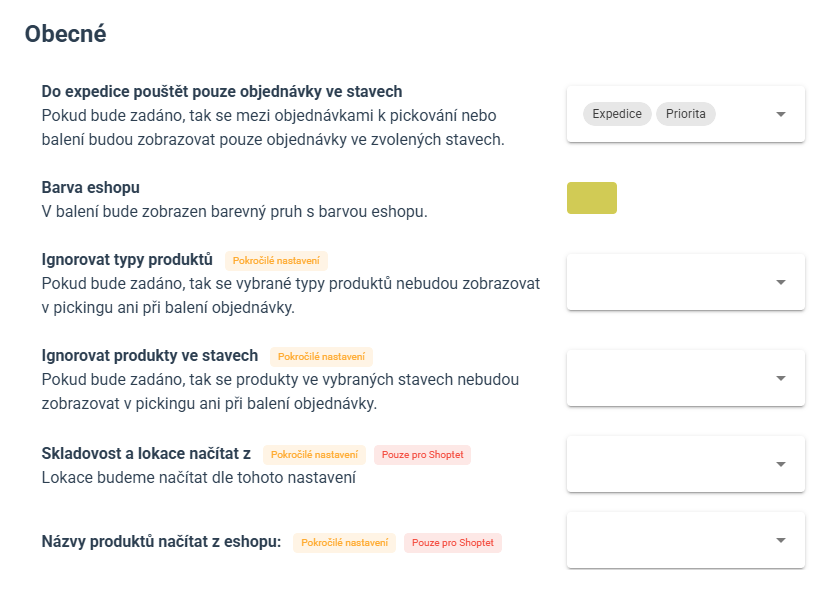
Task: Click the Ignorovat produkty ve stavech select field
Action: (x=686, y=378)
